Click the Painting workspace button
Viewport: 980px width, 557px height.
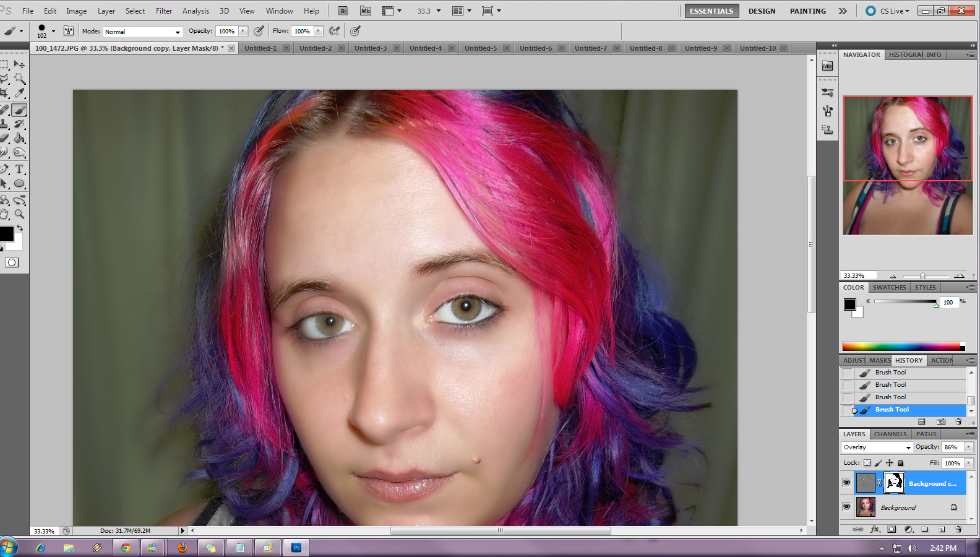[x=807, y=11]
